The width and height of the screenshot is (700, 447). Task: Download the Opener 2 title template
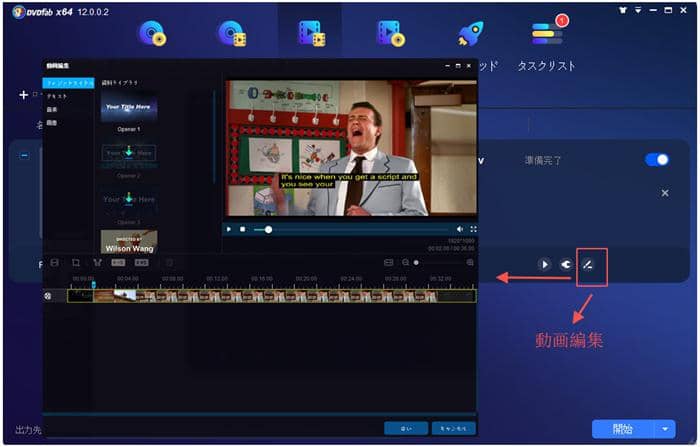click(x=129, y=153)
